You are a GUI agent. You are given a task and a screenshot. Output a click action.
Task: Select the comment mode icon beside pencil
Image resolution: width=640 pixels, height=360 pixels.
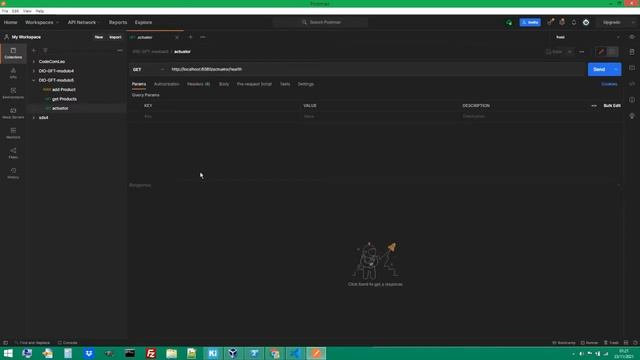coord(612,52)
